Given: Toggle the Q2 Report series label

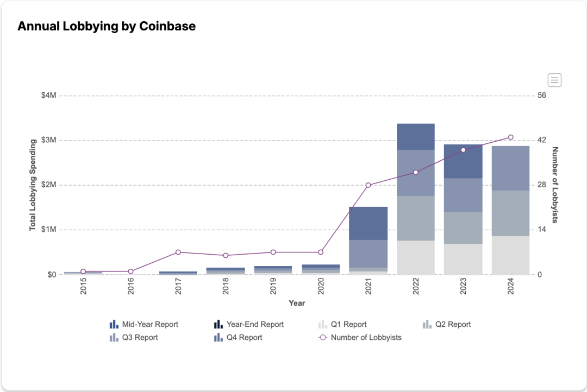Looking at the screenshot, I should (x=453, y=325).
